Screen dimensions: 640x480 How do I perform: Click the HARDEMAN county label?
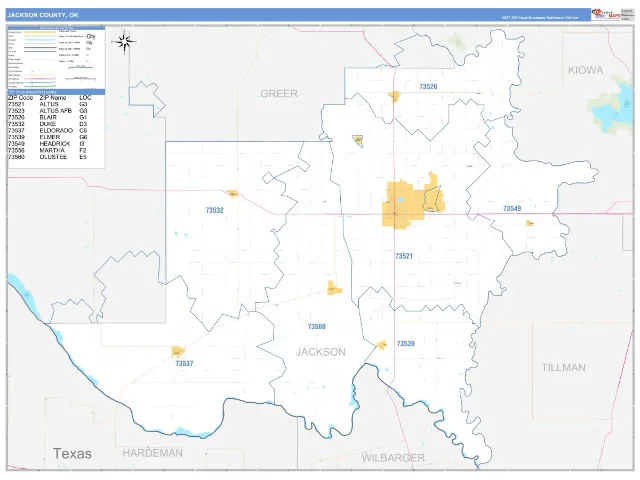(153, 453)
